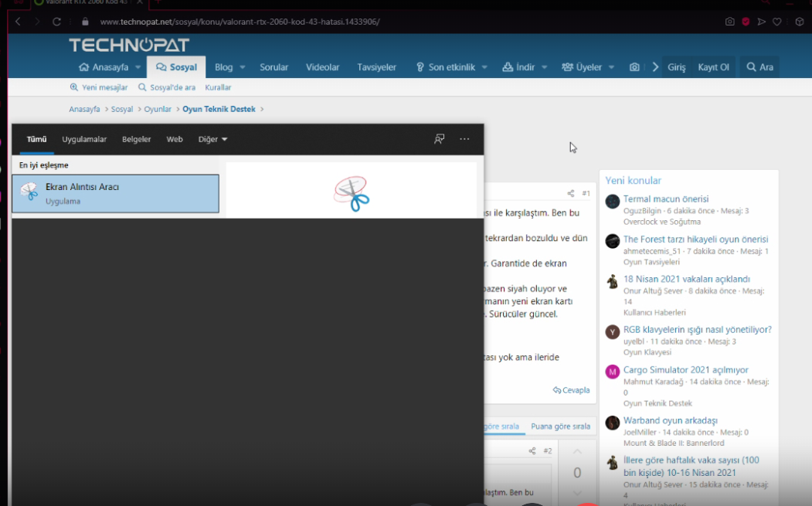Screen dimensions: 812x506
Task: Open Ekran Alıntısı Aracı search result
Action: click(115, 194)
